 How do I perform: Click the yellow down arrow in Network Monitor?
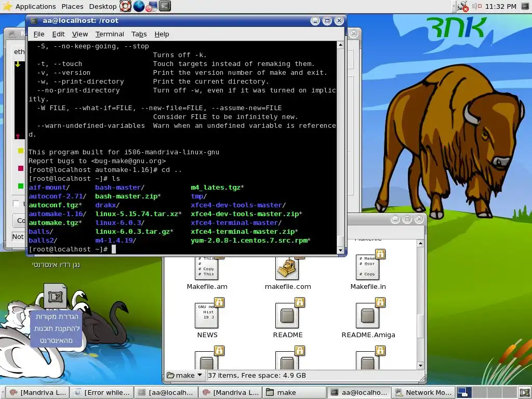(18, 64)
